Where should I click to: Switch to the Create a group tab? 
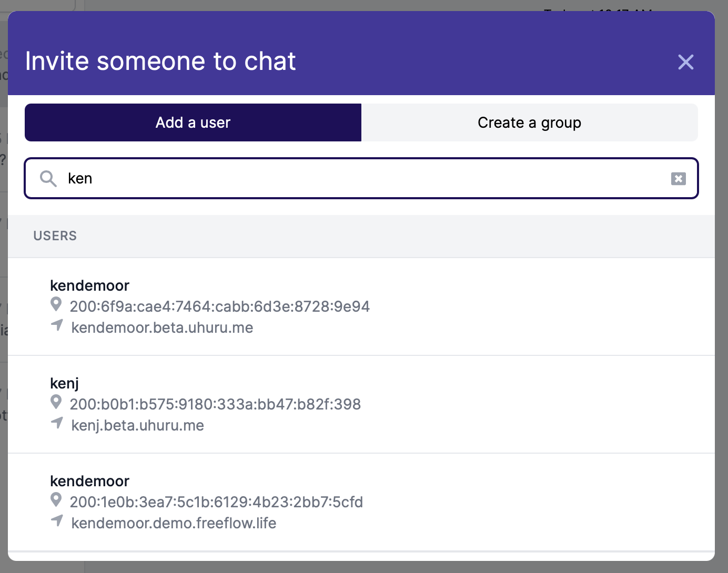point(529,122)
